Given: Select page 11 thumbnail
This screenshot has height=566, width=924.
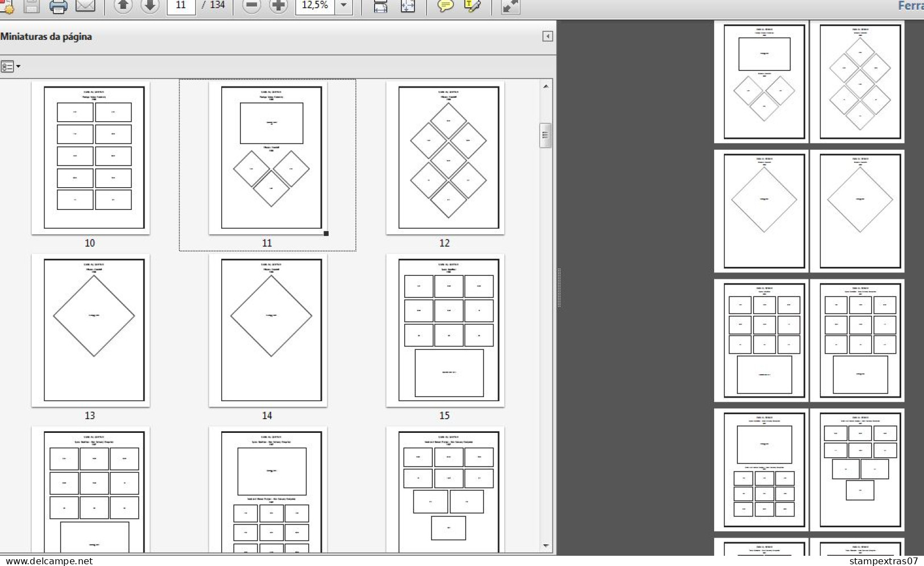Looking at the screenshot, I should [x=268, y=158].
